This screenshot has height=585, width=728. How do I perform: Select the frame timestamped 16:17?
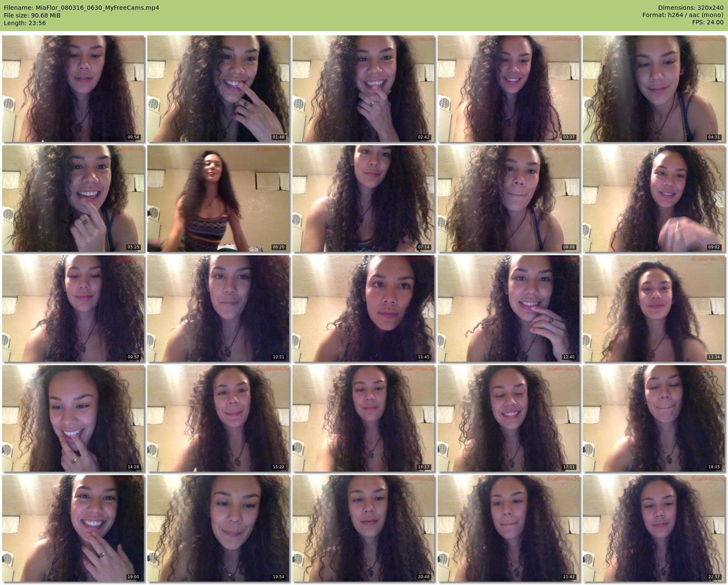tap(364, 418)
